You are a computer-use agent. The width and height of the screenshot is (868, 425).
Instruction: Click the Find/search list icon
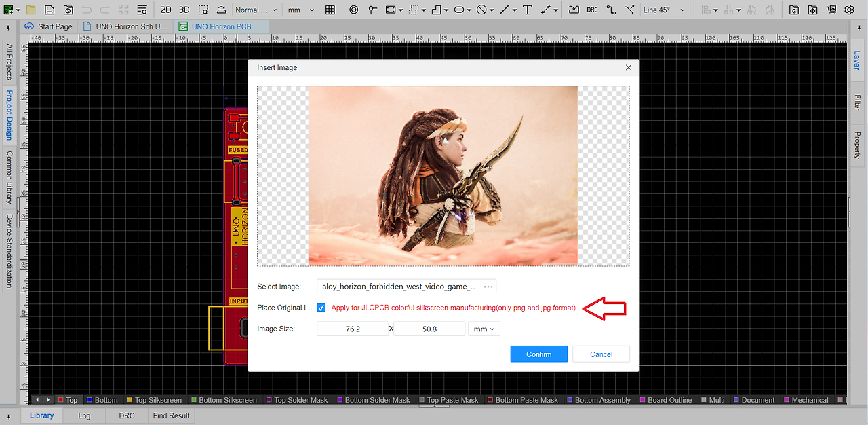142,10
